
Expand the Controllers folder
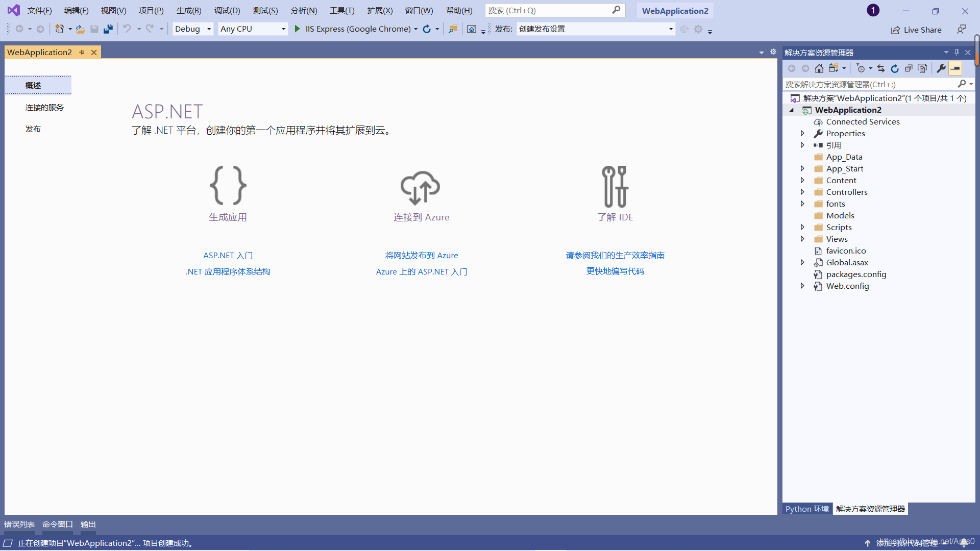[802, 192]
